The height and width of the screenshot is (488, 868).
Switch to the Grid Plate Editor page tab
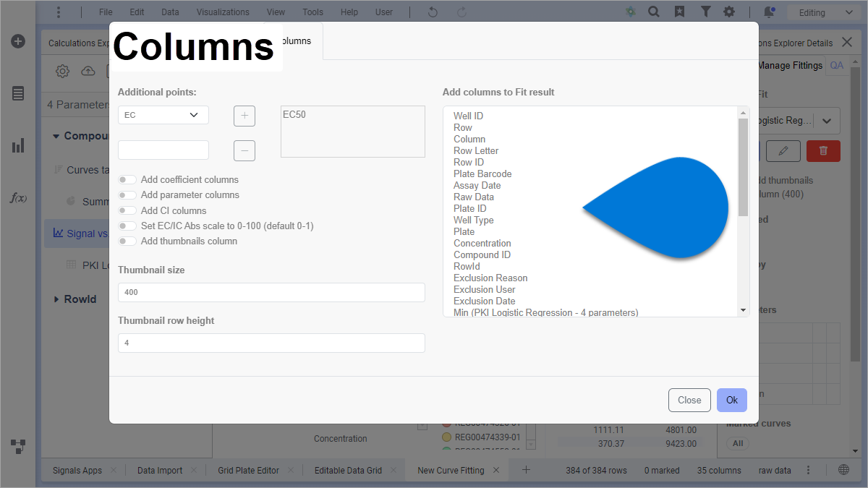[x=248, y=470]
